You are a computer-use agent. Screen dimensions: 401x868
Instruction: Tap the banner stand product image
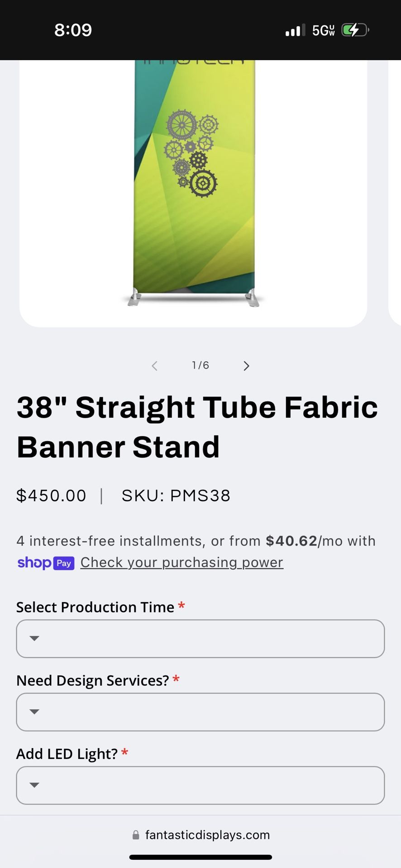(x=194, y=181)
